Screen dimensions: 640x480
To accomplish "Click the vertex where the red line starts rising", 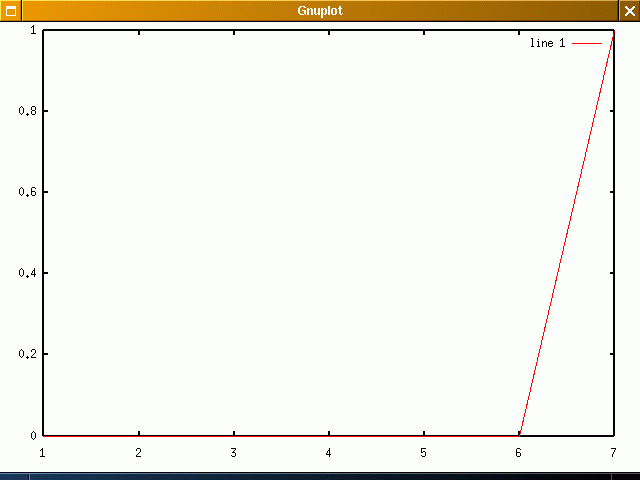I will pos(519,435).
